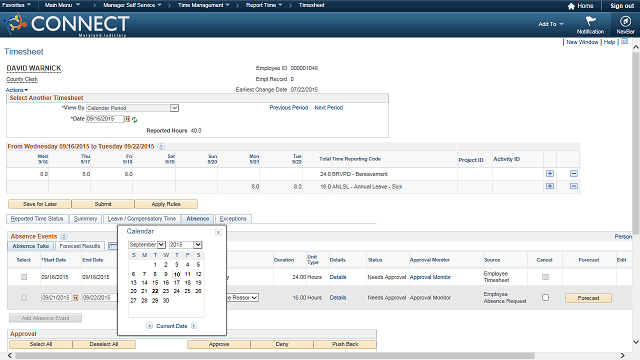Click the Approve button
Image resolution: width=640 pixels, height=360 pixels.
coord(219,344)
